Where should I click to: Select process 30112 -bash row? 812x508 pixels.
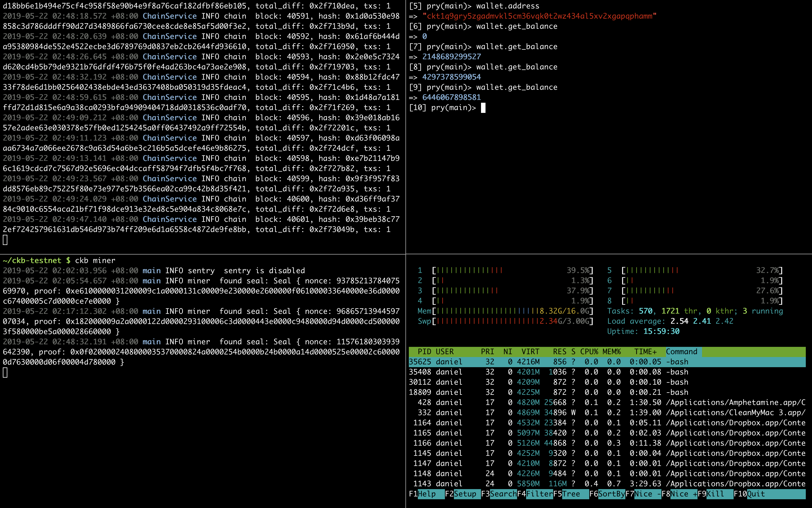click(607, 382)
